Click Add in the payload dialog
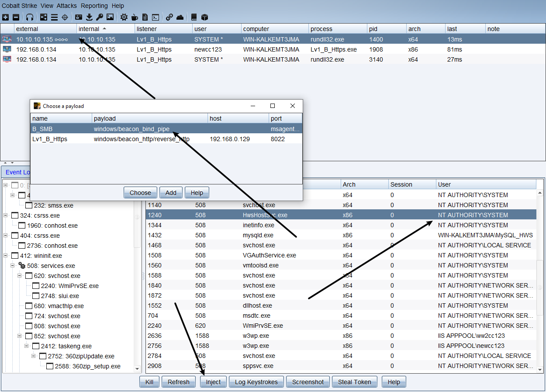This screenshot has height=392, width=546. (171, 193)
